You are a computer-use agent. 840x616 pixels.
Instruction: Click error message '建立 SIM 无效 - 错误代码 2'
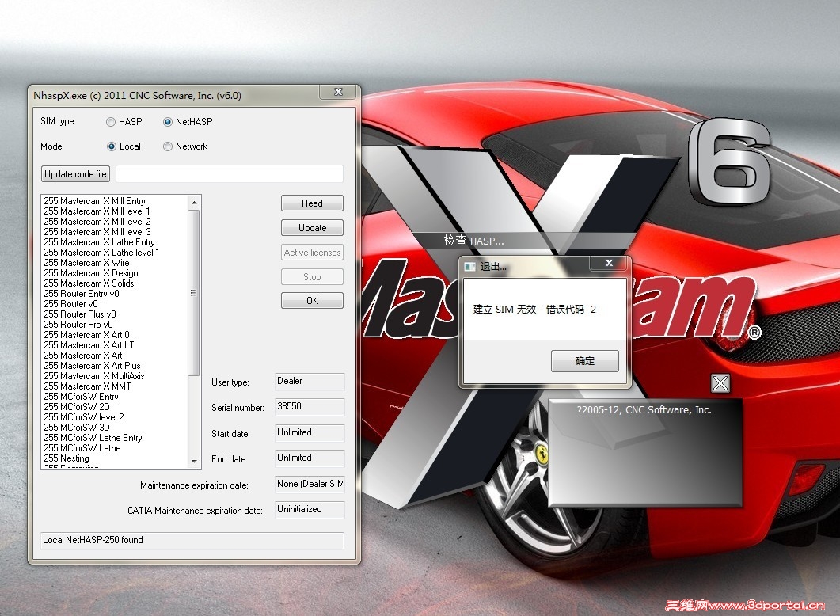(534, 310)
